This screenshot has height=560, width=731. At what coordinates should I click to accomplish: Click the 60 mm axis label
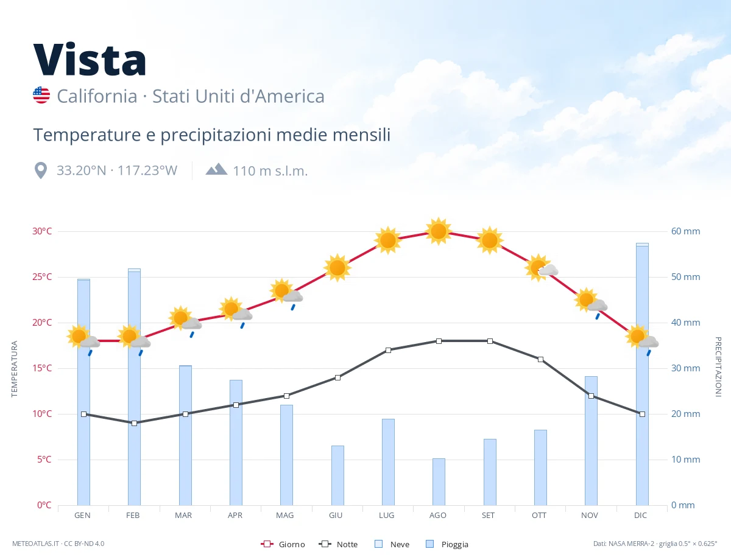point(686,231)
